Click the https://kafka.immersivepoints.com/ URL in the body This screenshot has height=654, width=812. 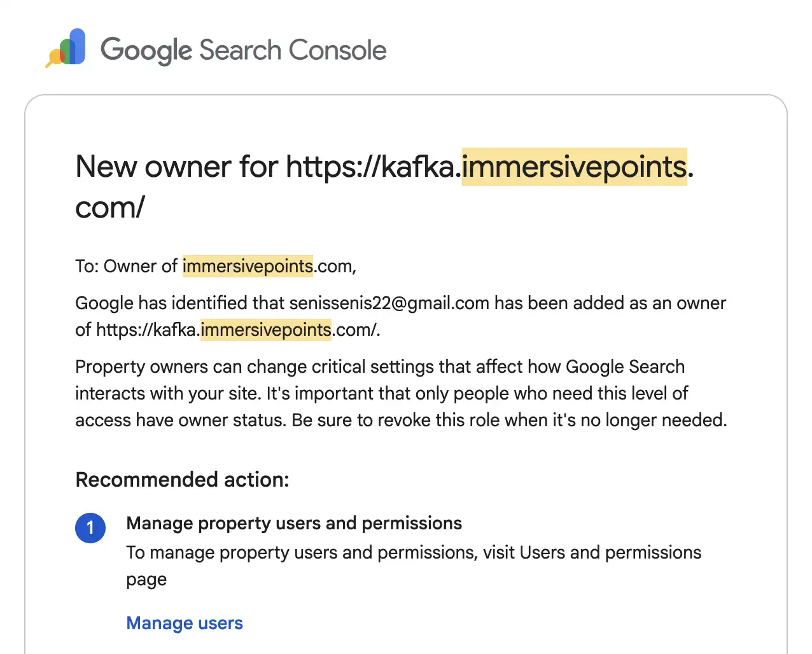[238, 330]
